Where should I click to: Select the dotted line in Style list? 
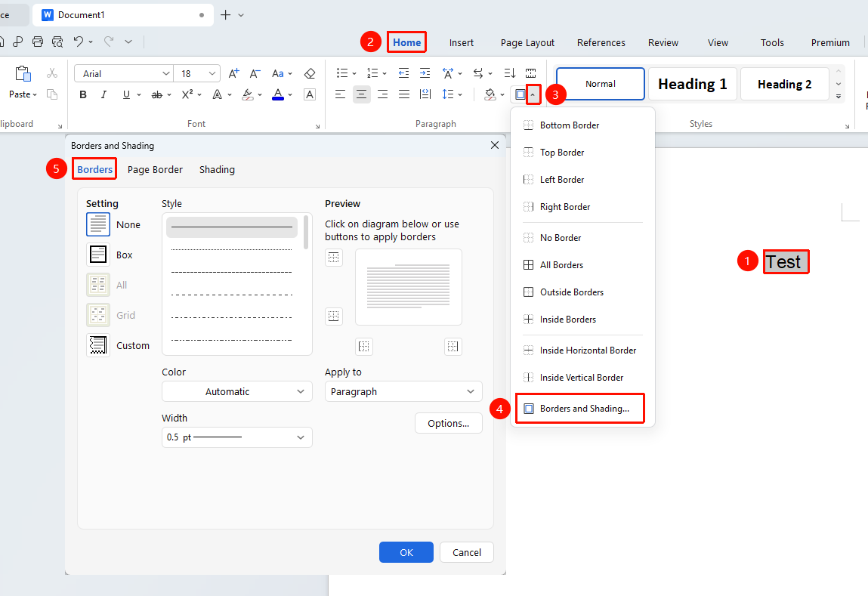tap(232, 249)
